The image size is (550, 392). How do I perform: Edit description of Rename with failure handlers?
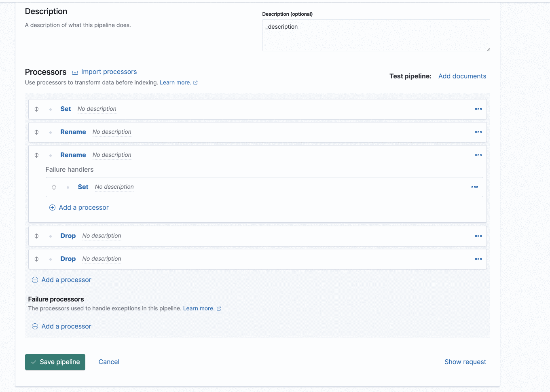click(112, 155)
